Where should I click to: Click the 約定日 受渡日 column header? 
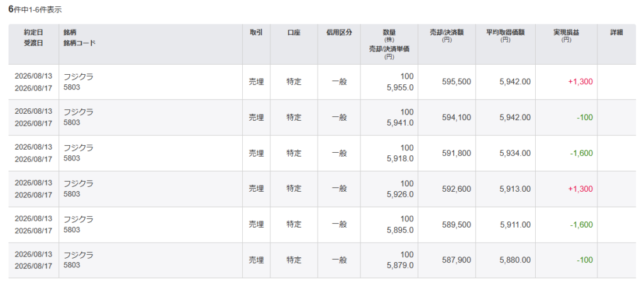click(x=34, y=44)
